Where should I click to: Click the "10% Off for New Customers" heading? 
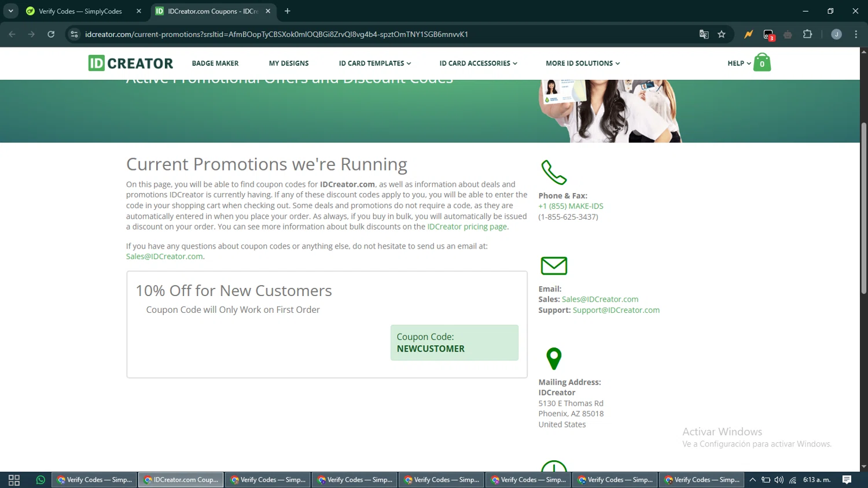tap(234, 290)
